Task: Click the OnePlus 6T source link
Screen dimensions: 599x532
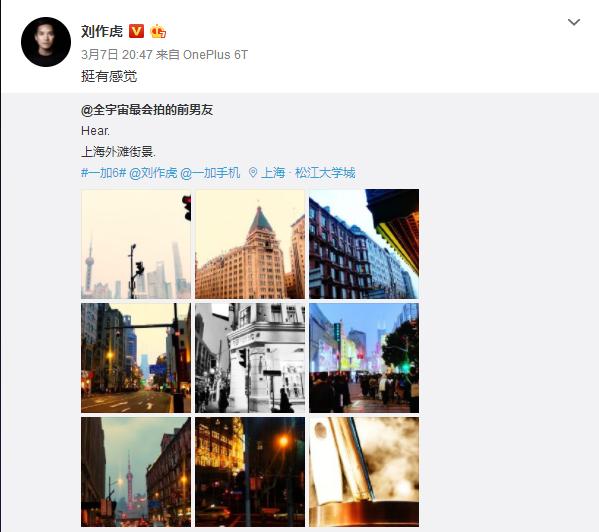Action: pyautogui.click(x=215, y=55)
